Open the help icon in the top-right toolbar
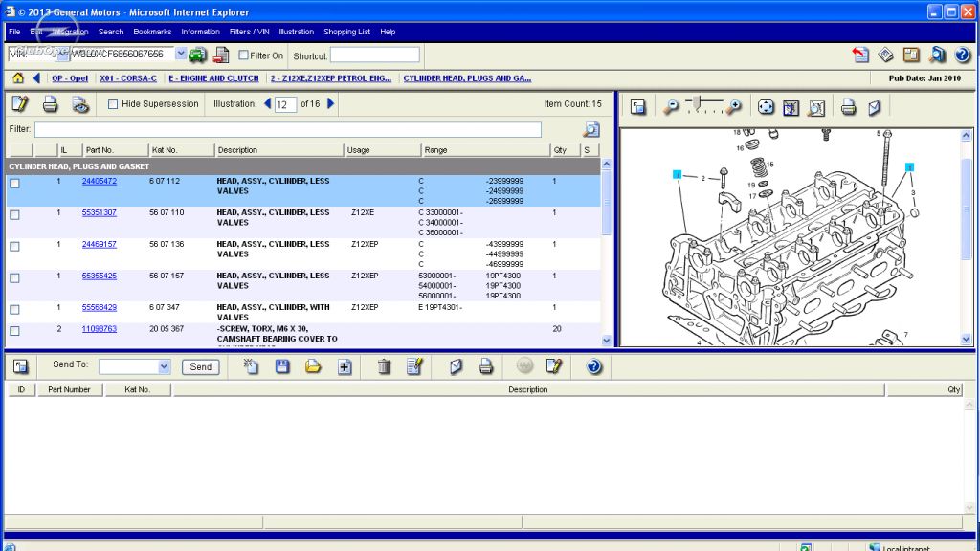This screenshot has height=551, width=980. point(963,55)
